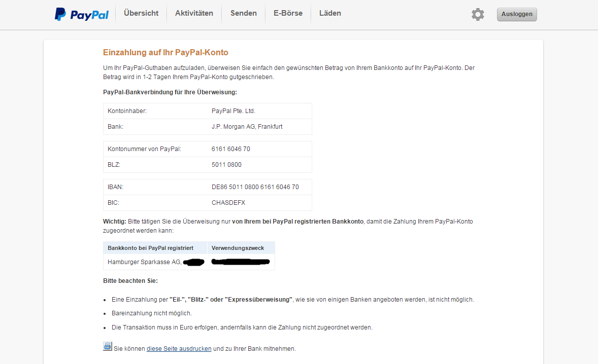Click the 'Bareinzahlung nicht möglich.' bullet
This screenshot has width=598, height=364.
click(x=152, y=313)
